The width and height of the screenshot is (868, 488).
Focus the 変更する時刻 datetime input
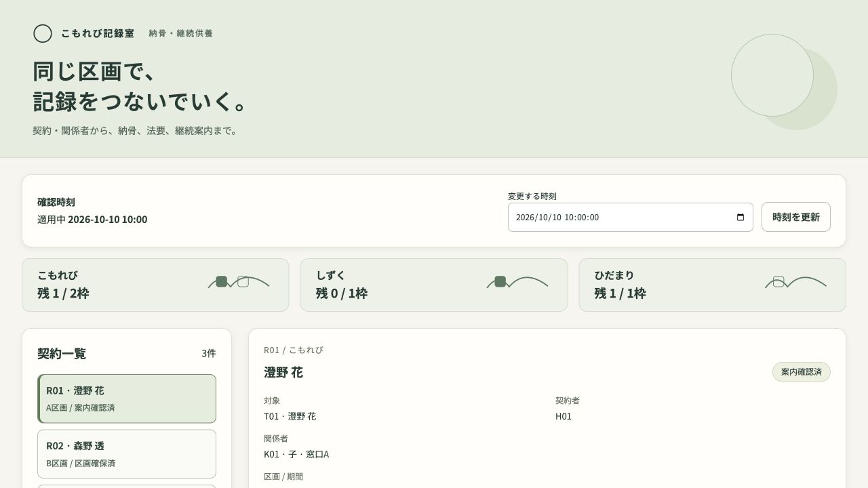tap(631, 217)
